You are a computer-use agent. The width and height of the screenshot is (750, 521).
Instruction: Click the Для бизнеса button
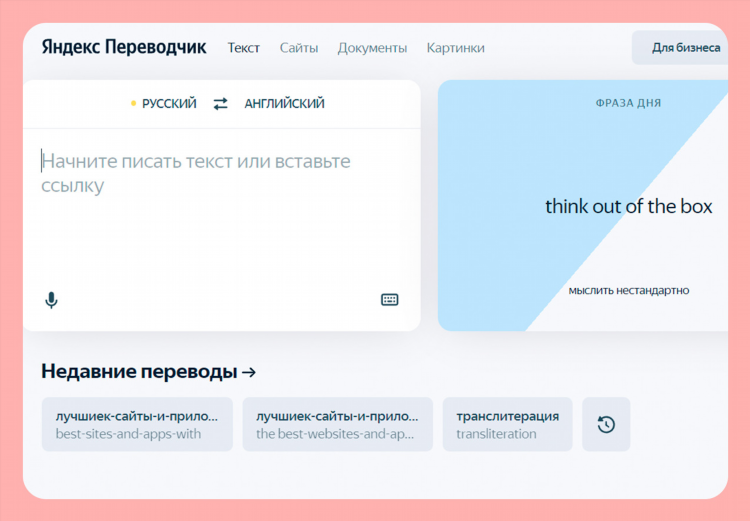(680, 48)
